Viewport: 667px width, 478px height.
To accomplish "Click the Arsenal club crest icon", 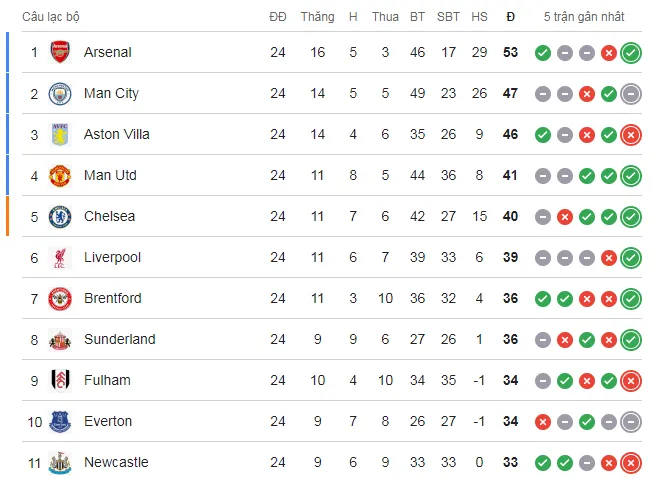I will [61, 52].
